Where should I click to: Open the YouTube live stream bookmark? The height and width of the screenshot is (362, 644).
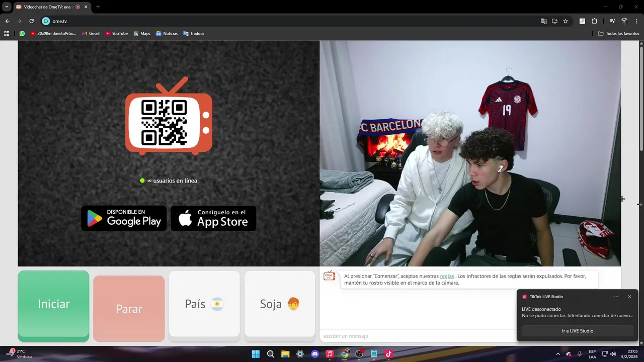point(53,34)
